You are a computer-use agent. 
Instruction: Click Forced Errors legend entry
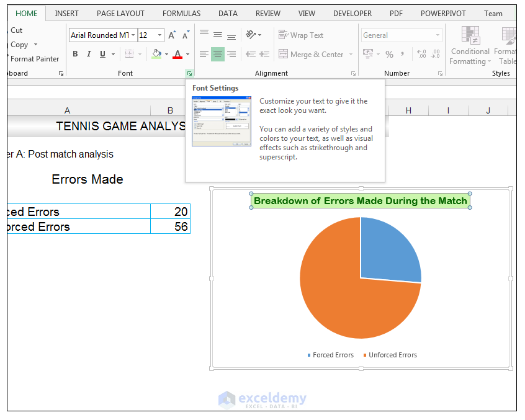331,355
